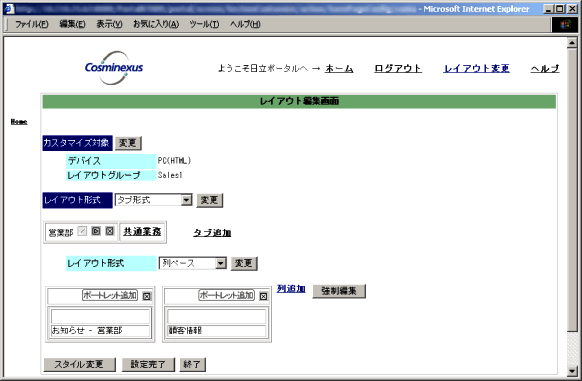This screenshot has height=381, width=582.
Task: Click the デバイス label
Action: 111,161
